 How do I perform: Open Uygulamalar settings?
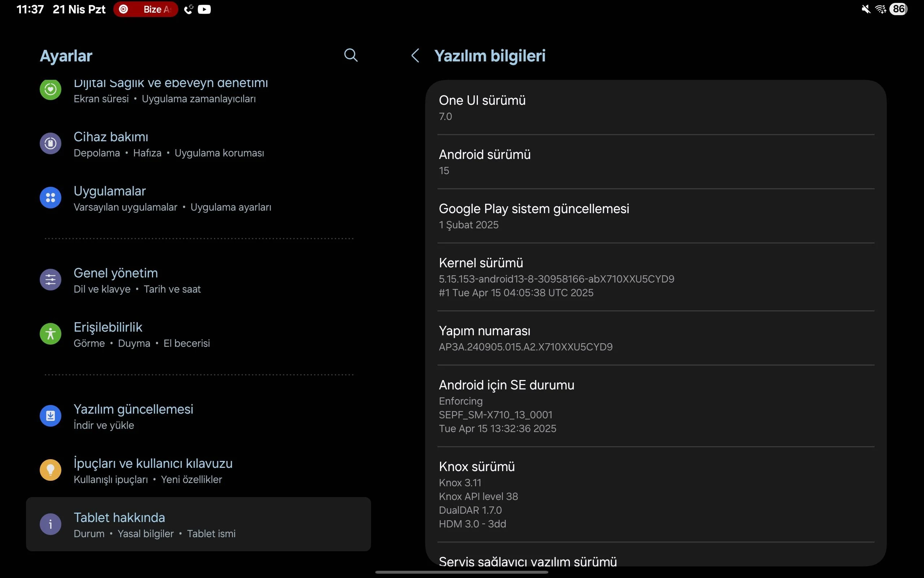coord(198,198)
